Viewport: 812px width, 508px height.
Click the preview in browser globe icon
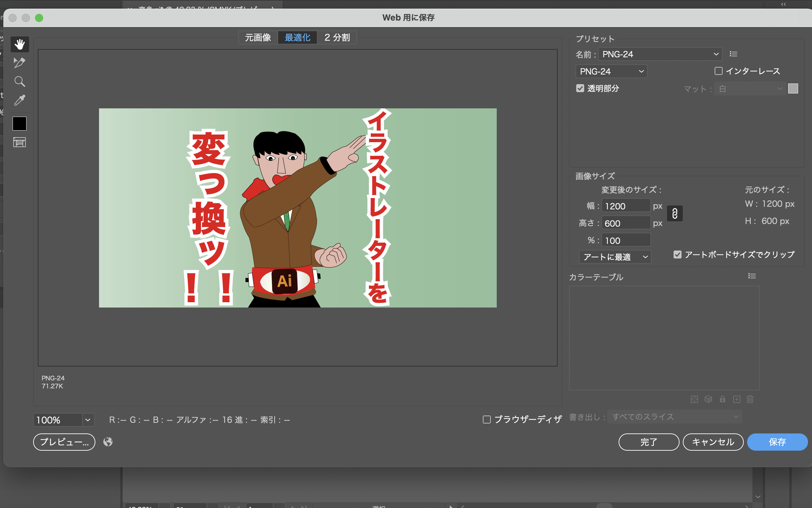[x=108, y=442]
